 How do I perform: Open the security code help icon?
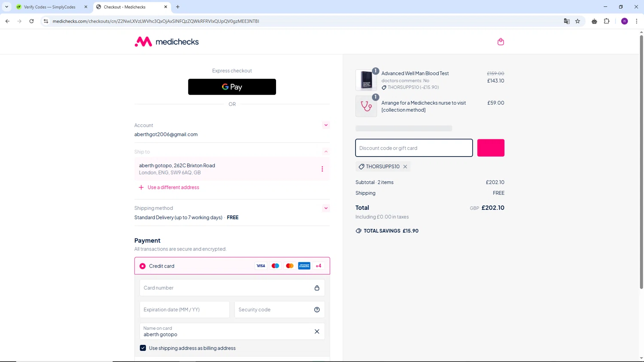[x=317, y=310]
